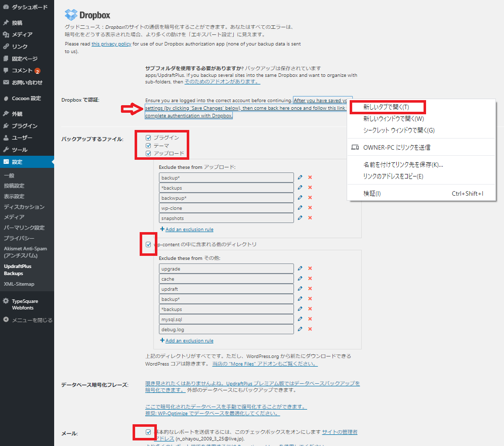
Task: Click into the upgrade input field
Action: 226,269
